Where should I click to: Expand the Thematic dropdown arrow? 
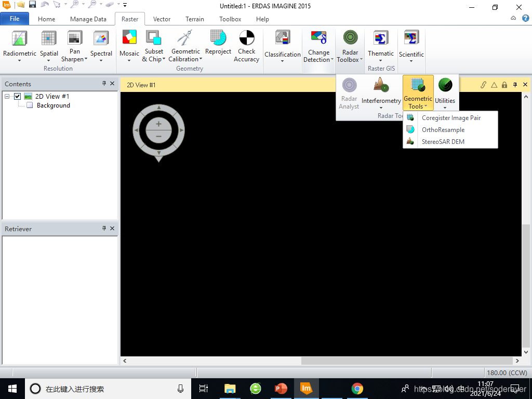[x=380, y=61]
